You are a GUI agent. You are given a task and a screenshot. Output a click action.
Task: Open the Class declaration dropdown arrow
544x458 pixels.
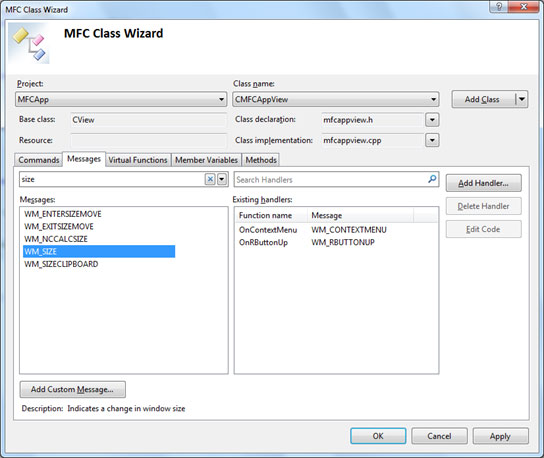pos(432,120)
